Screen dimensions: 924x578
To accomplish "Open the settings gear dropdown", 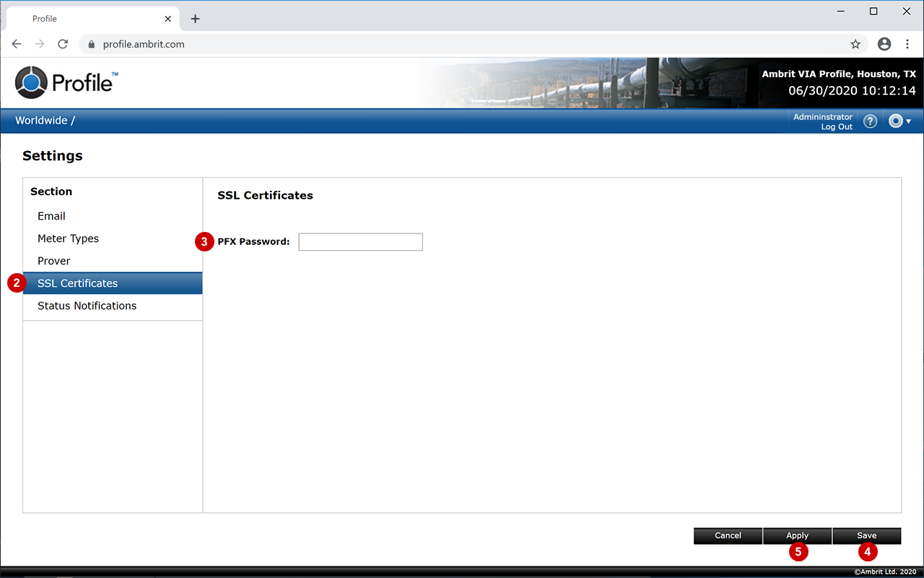I will click(899, 121).
